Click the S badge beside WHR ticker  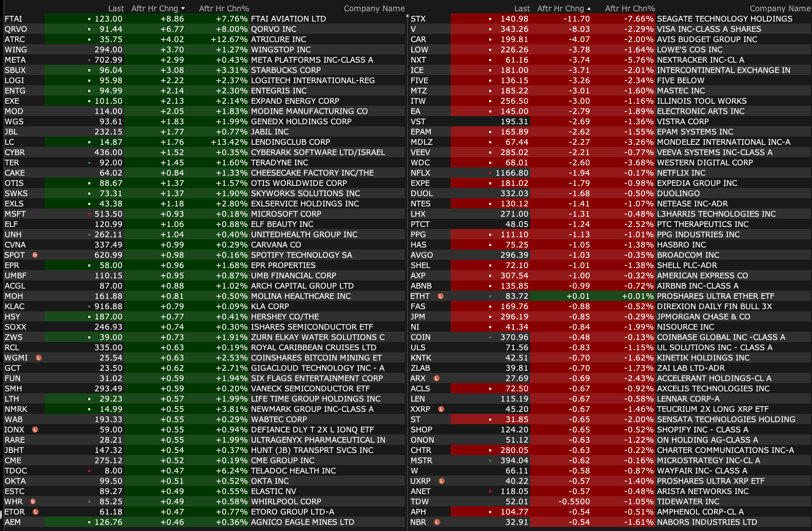point(33,501)
